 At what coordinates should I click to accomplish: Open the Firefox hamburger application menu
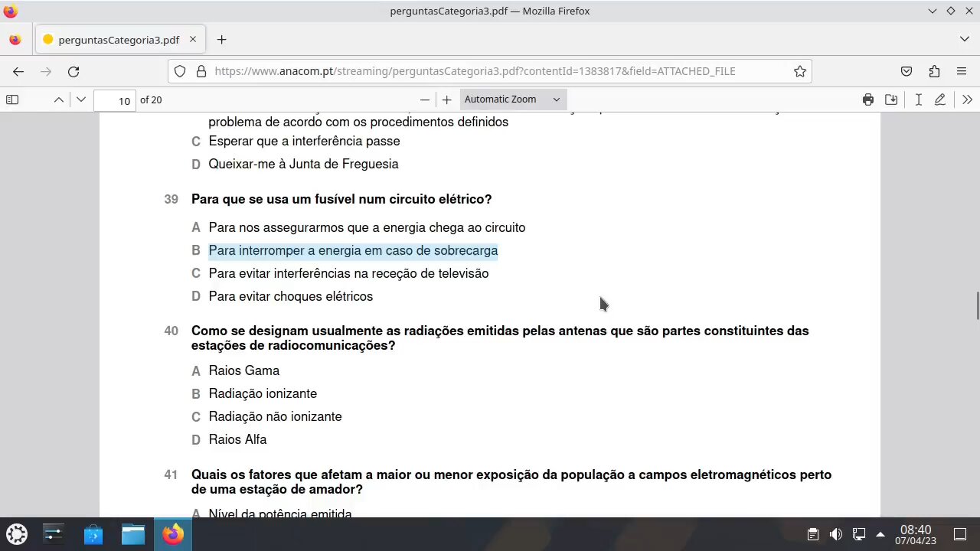point(962,71)
